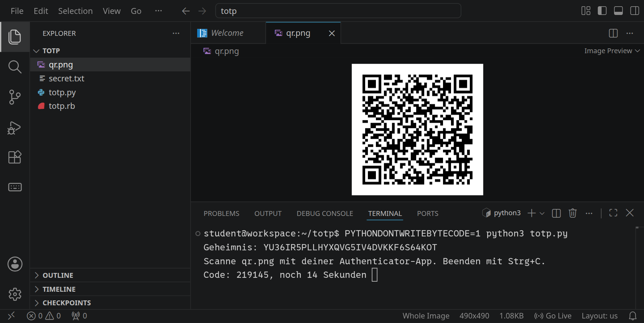Open the Source Control view
Viewport: 644px width, 323px height.
(x=15, y=97)
